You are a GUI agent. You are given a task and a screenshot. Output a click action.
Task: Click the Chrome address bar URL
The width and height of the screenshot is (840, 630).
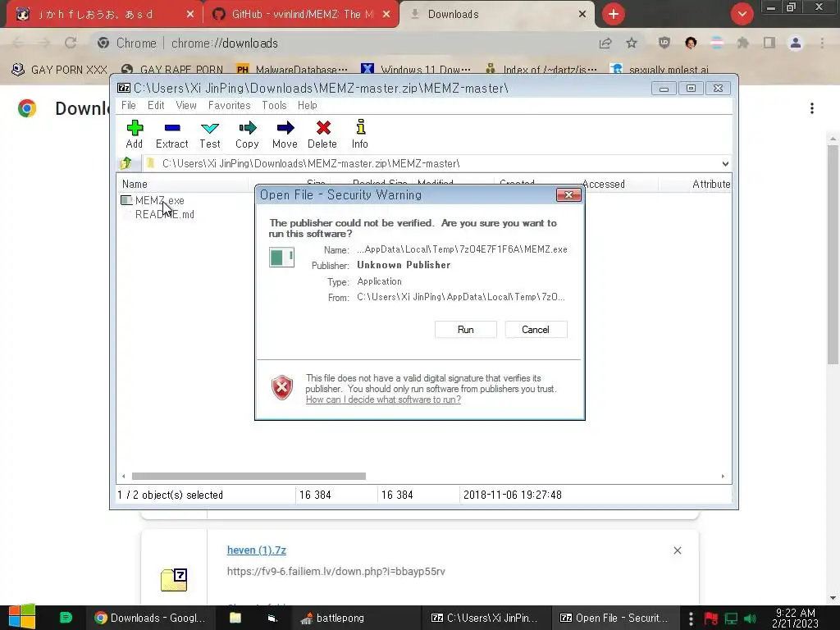pyautogui.click(x=225, y=43)
